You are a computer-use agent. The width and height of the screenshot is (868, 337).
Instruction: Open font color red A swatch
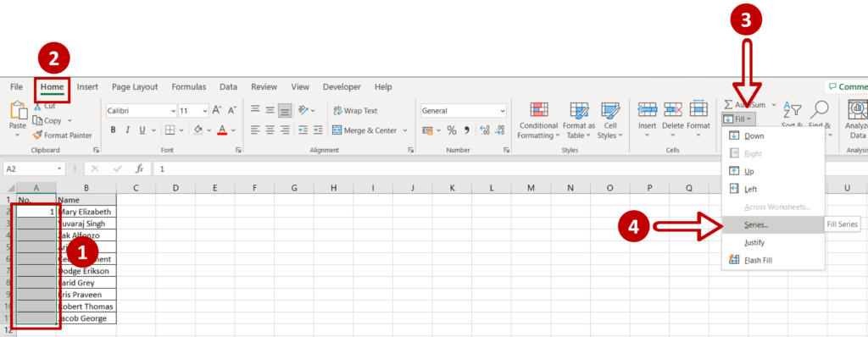[223, 130]
